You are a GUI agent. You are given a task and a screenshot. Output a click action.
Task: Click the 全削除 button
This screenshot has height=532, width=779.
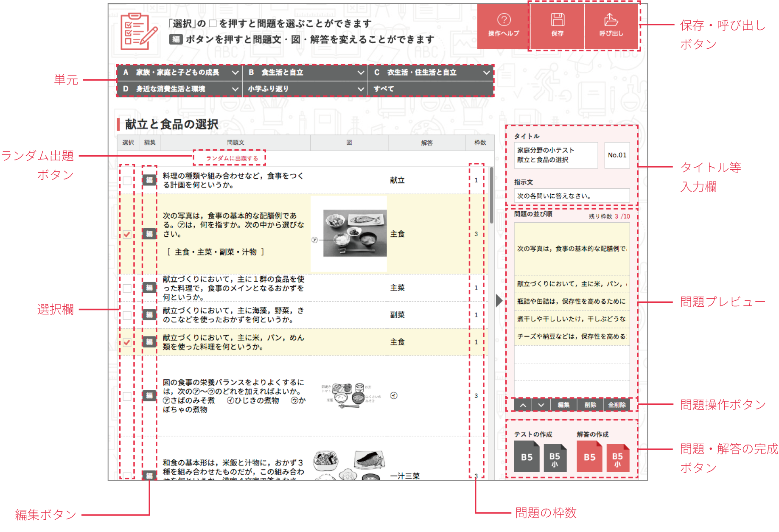616,405
